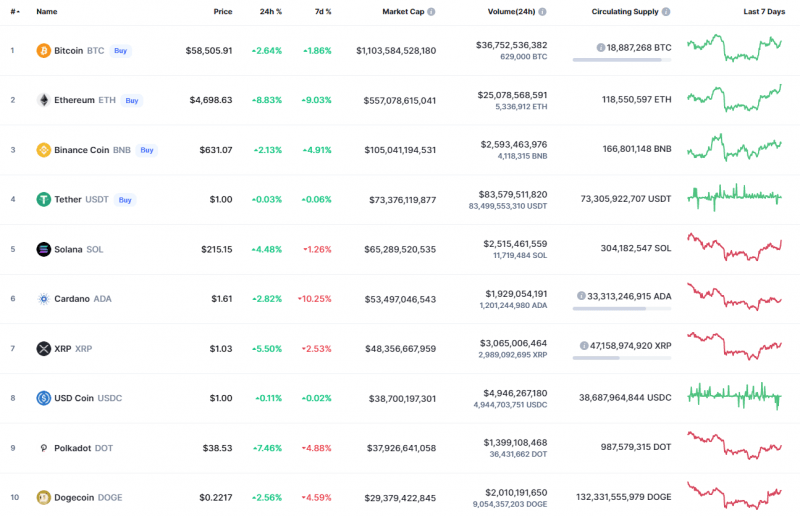Click Tether volume $83,579,511,820
Image resolution: width=800 pixels, height=516 pixels.
coord(513,194)
